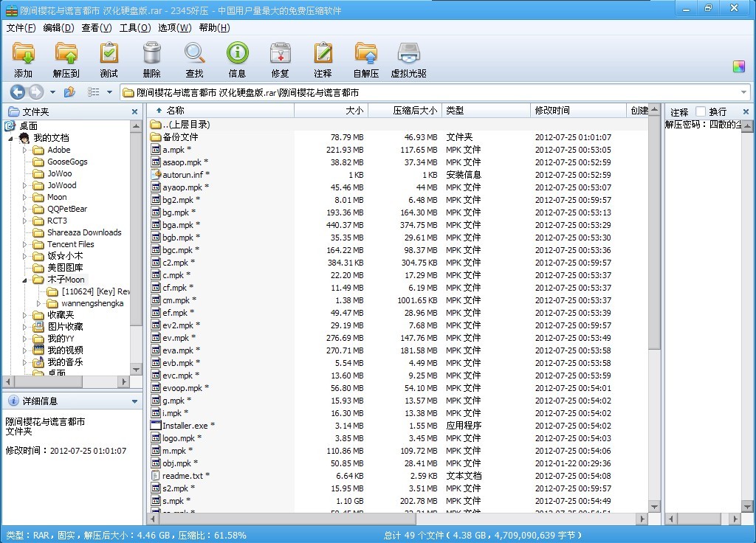Open the 编辑(D) menu
Screen dimensions: 756x543
pos(58,28)
